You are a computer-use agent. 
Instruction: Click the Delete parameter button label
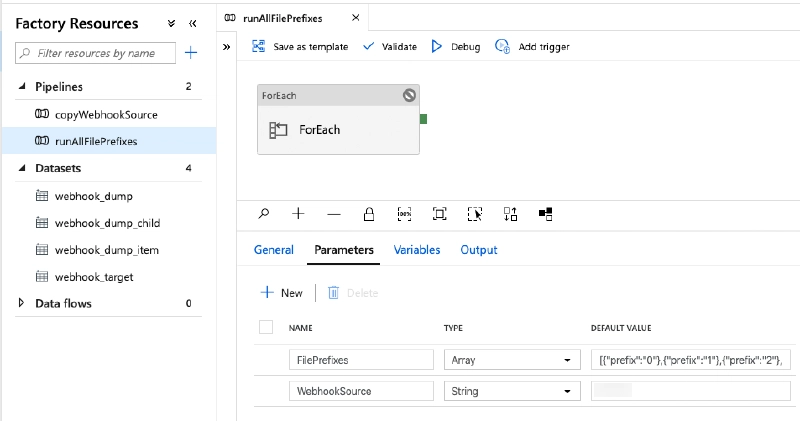362,293
